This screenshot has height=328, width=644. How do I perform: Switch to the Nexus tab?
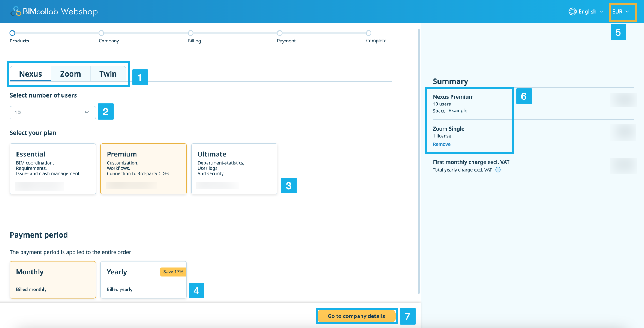[x=31, y=74]
